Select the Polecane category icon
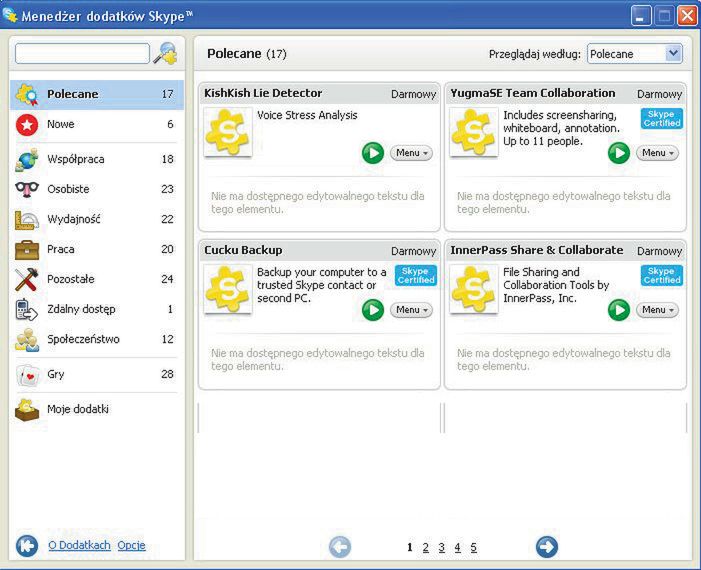 [x=27, y=94]
